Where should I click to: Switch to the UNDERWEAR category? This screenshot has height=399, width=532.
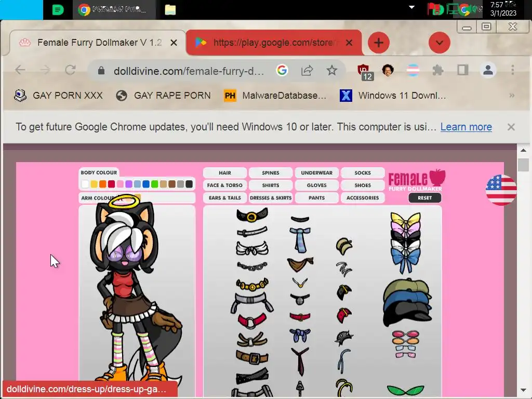click(x=316, y=172)
